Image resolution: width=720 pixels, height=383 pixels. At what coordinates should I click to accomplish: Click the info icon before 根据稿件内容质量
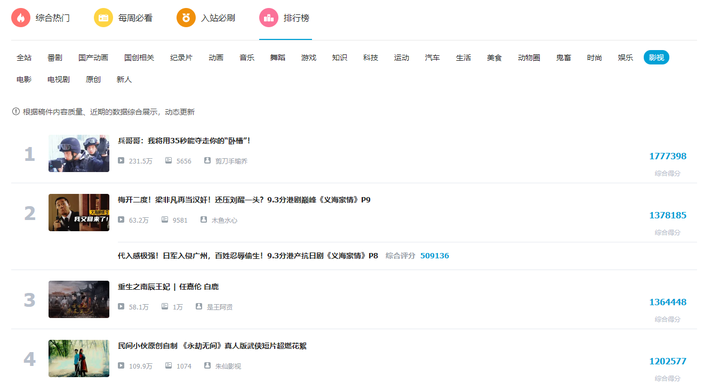pos(16,112)
